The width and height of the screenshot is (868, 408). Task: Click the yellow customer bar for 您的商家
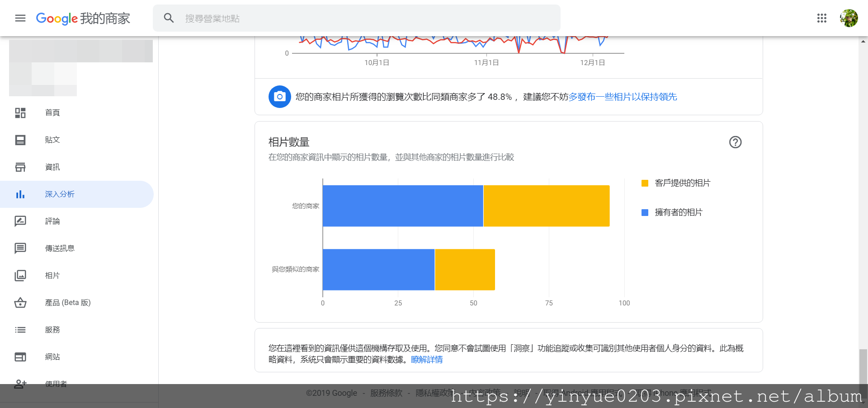pos(547,206)
